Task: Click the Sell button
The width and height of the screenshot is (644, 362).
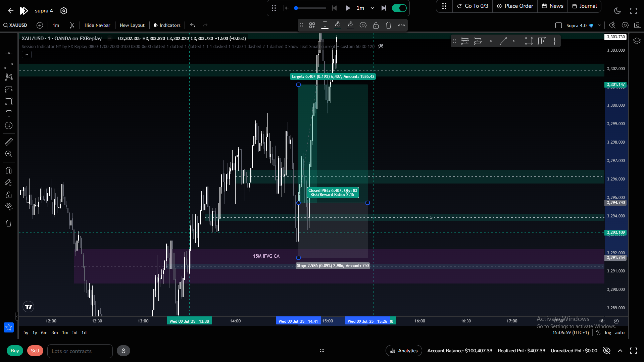Action: click(x=35, y=351)
